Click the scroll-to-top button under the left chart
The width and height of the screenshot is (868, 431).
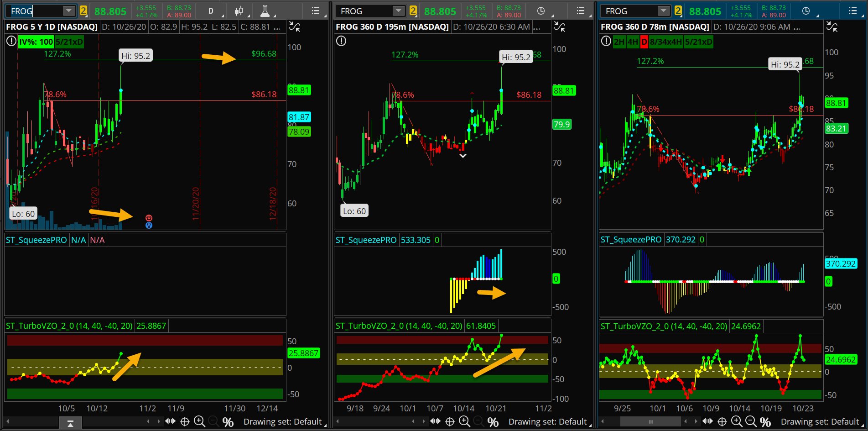(70, 423)
